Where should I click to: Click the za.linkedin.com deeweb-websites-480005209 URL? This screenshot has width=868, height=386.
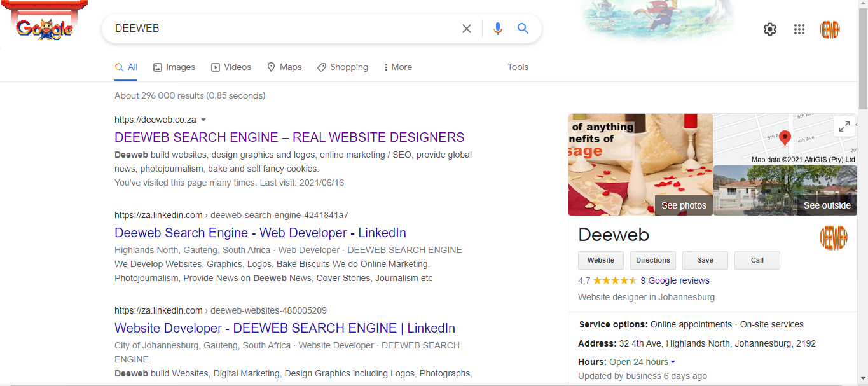coord(221,310)
